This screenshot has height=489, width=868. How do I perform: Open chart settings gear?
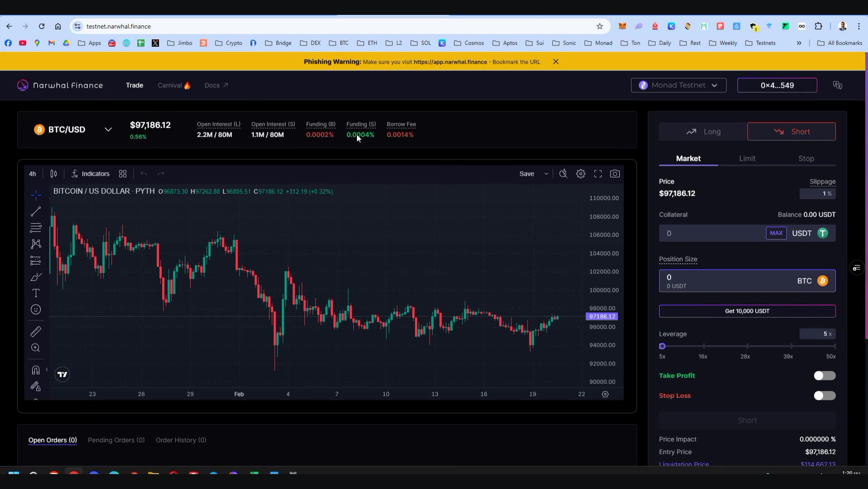pyautogui.click(x=580, y=173)
